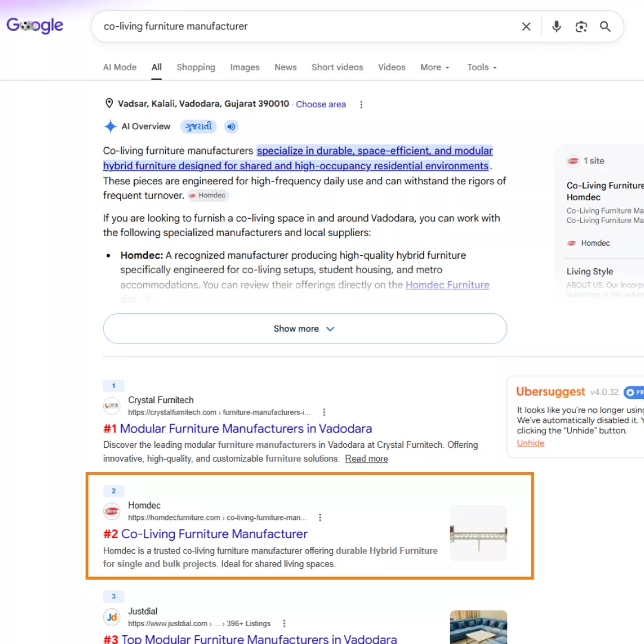The image size is (644, 644).
Task: Open the Images tab
Action: coord(245,67)
